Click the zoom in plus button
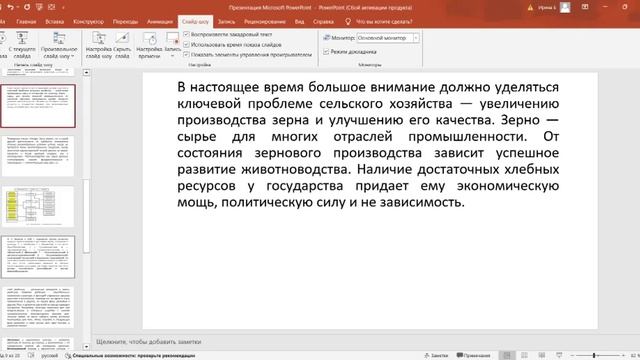The image size is (640, 360). (x=623, y=356)
